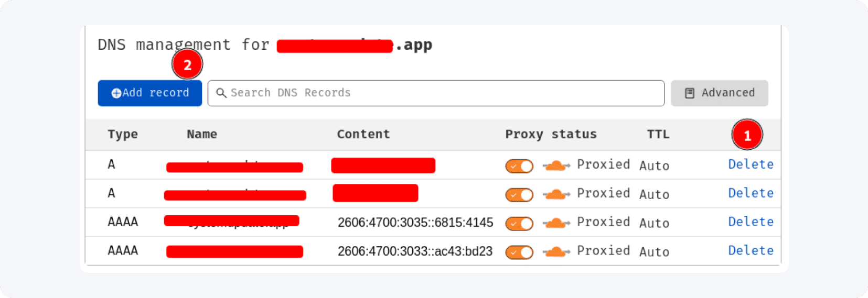Click the red numbered badge 1
This screenshot has height=298, width=868.
tap(747, 135)
